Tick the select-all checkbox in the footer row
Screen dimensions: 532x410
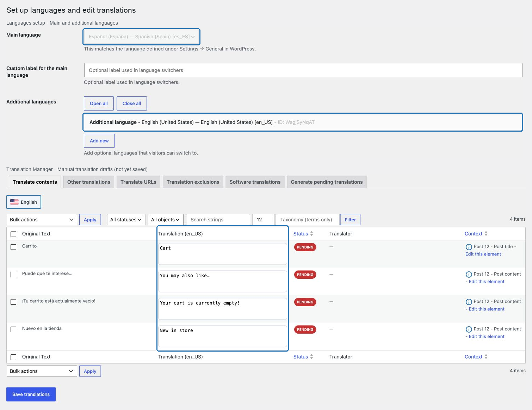pyautogui.click(x=13, y=357)
